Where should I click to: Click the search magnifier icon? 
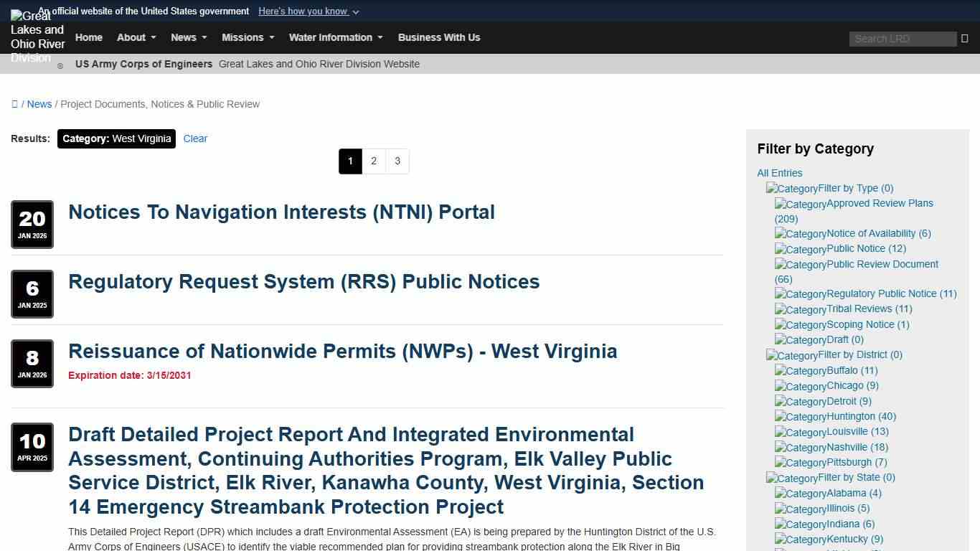pyautogui.click(x=963, y=38)
